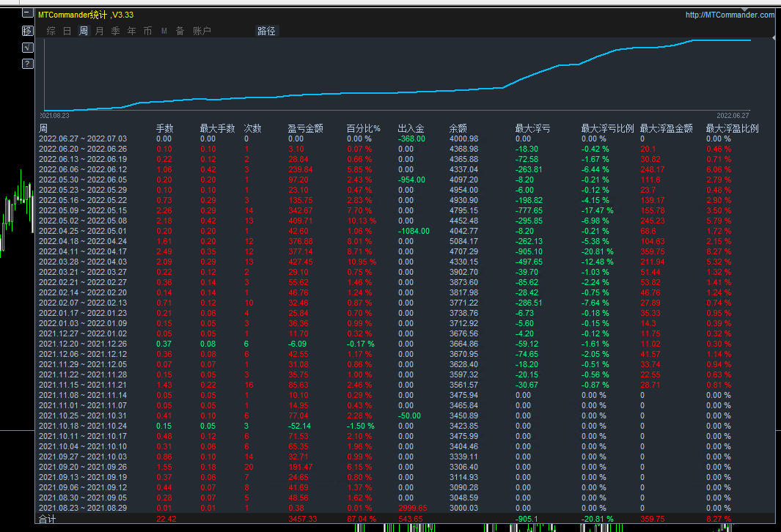781x532 pixels.
Task: Open the 月 monthly tab
Action: [100, 31]
